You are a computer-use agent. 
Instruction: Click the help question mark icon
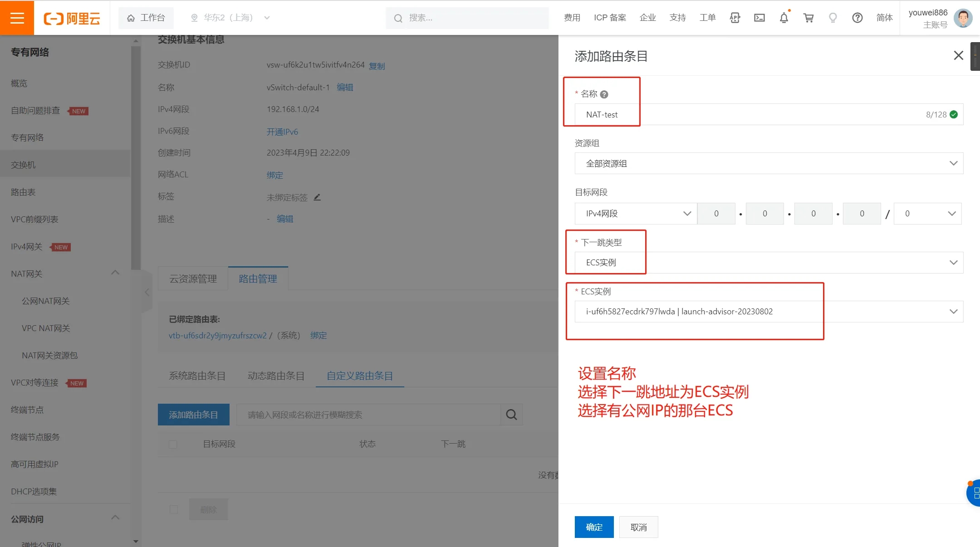click(x=857, y=18)
